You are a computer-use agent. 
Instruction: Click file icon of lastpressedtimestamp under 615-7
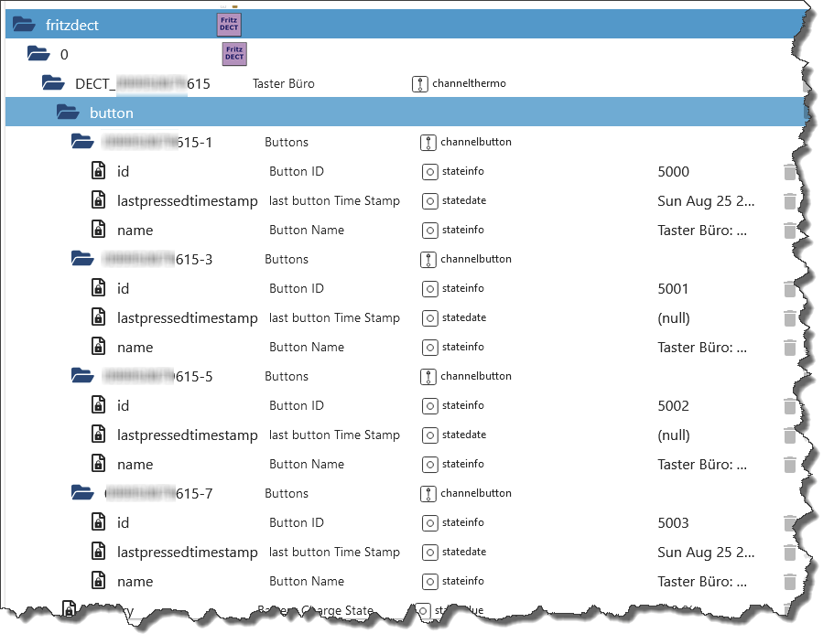click(98, 551)
